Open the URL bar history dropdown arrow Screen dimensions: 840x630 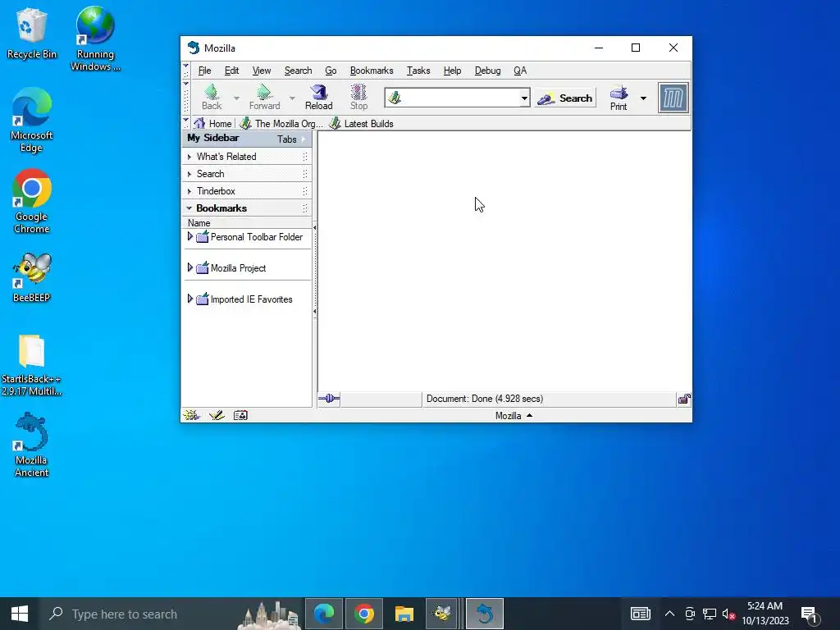click(x=524, y=98)
